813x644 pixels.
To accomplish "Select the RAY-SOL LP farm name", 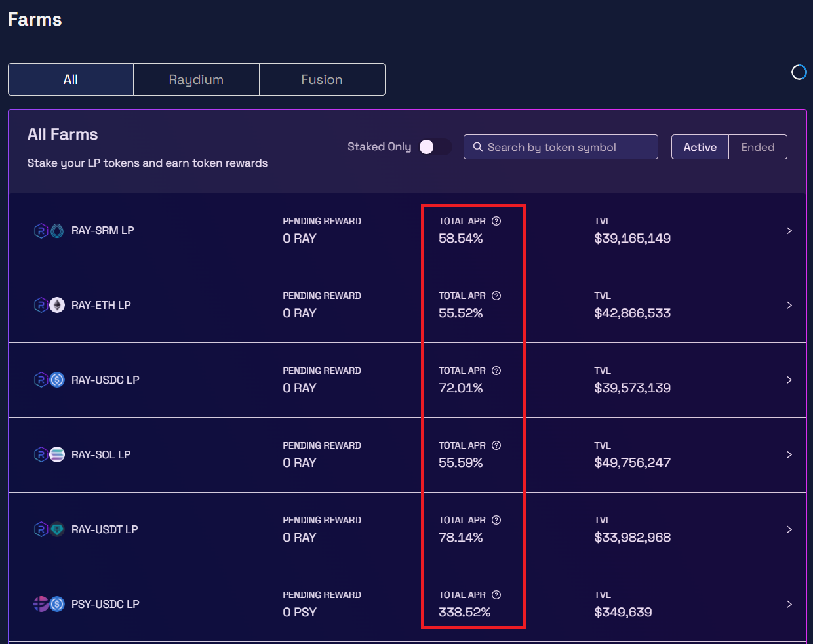I will pos(101,455).
